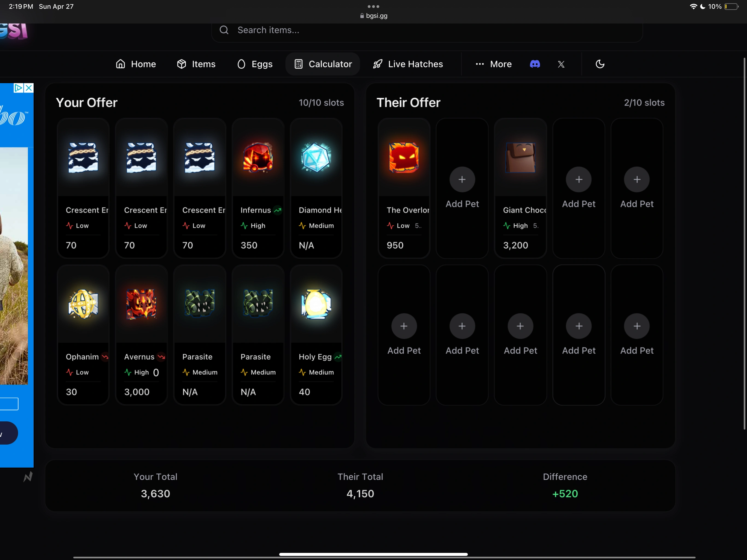Select the Diamond Hexarium pet image
The image size is (747, 560).
[x=316, y=157]
